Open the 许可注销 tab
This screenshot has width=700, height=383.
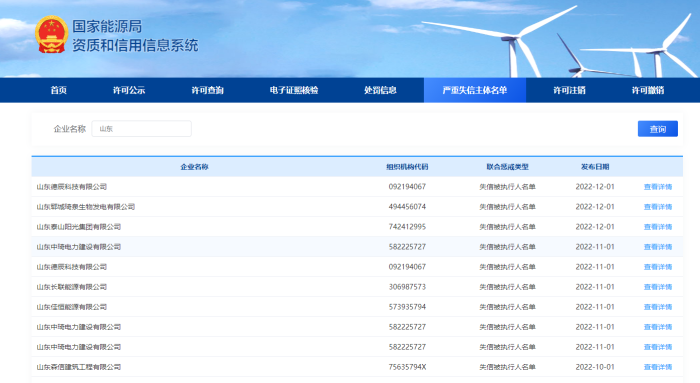[569, 90]
